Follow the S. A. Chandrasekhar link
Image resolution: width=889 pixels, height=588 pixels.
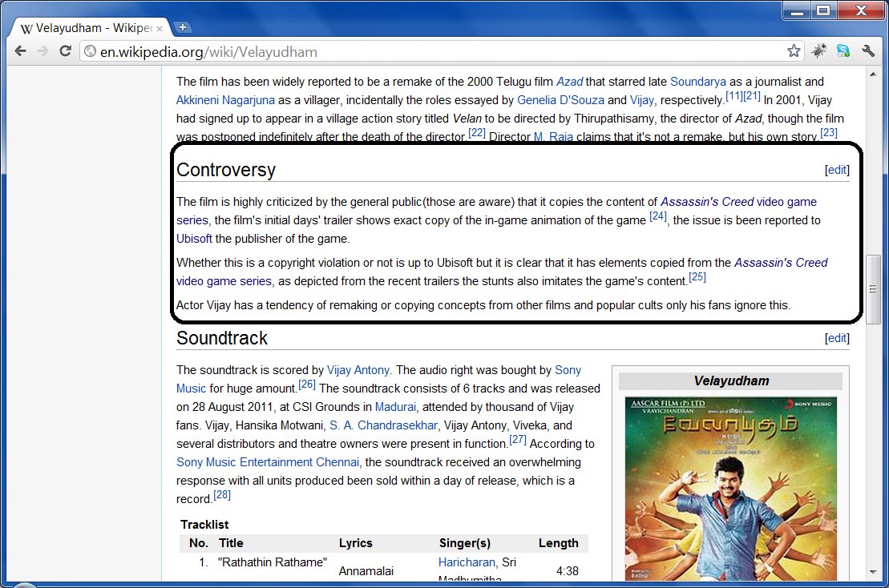click(x=383, y=425)
